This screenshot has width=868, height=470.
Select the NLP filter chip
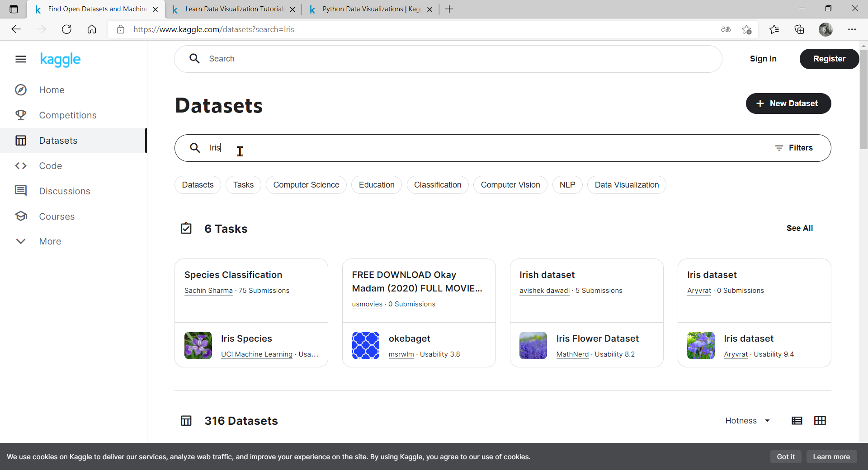pyautogui.click(x=567, y=185)
